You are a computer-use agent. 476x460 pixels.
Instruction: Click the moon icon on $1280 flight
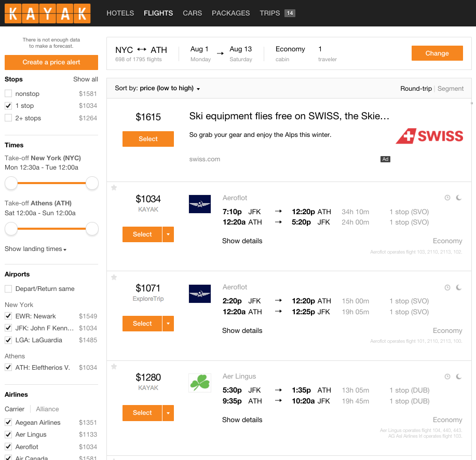coord(458,377)
